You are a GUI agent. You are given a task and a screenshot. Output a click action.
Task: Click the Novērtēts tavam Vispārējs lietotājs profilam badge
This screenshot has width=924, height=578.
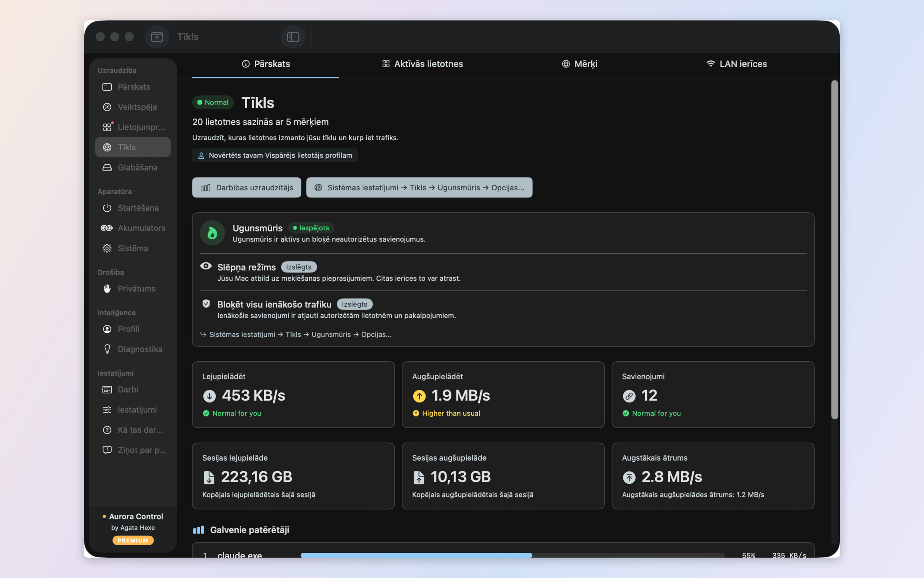click(x=275, y=155)
